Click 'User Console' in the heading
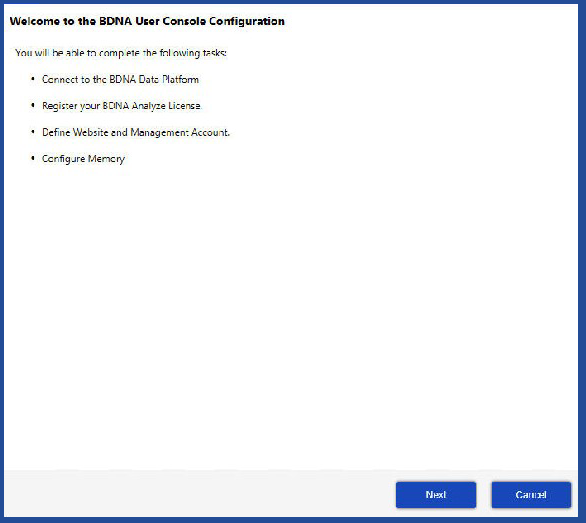Viewport: 586px width, 523px height. point(170,21)
